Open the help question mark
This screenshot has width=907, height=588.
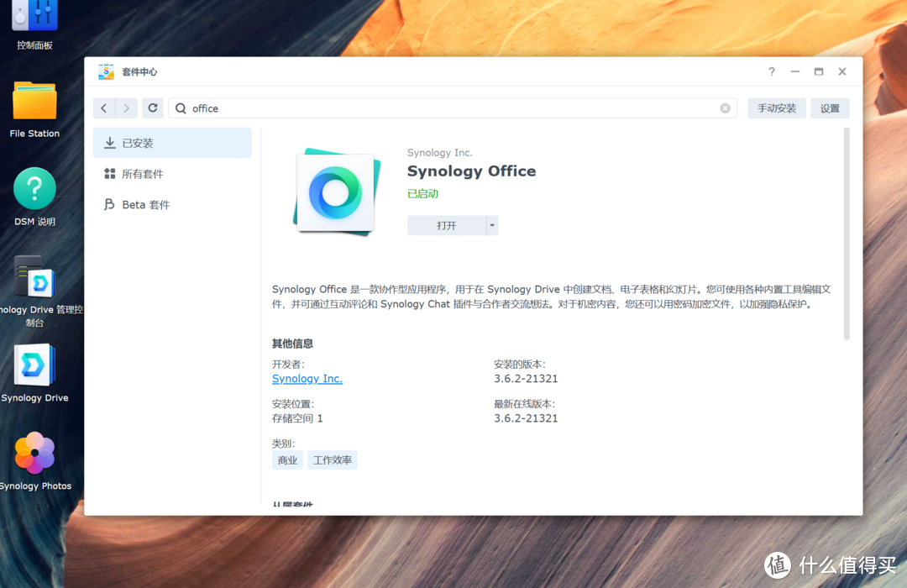pyautogui.click(x=771, y=71)
